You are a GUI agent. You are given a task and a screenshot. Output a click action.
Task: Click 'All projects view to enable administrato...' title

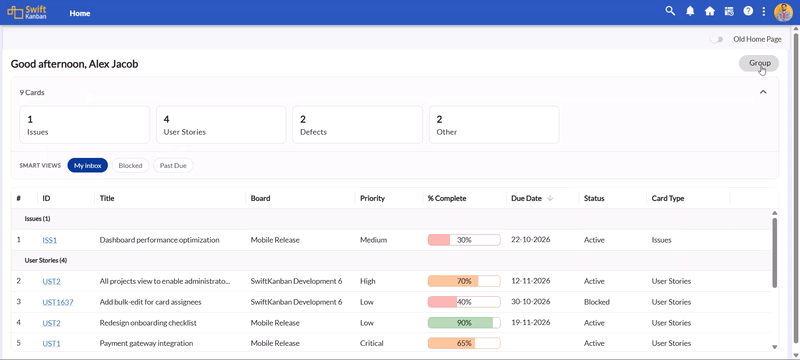pyautogui.click(x=165, y=281)
